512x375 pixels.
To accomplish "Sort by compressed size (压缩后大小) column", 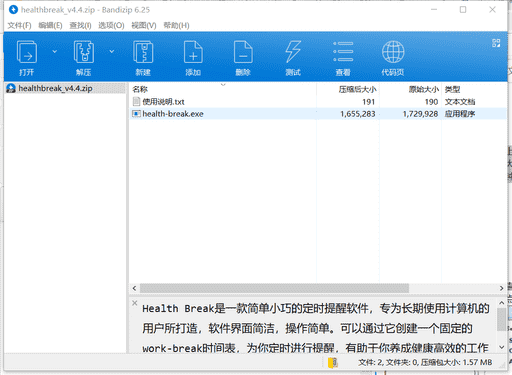I will coord(357,89).
